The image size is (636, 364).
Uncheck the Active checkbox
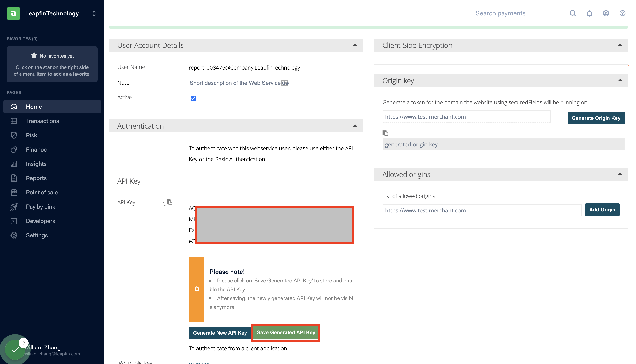[x=193, y=98]
